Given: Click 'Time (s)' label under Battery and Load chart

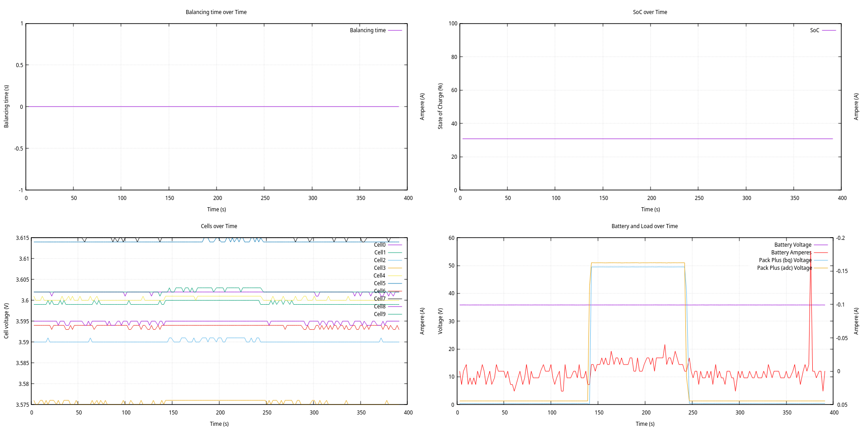Looking at the screenshot, I should pyautogui.click(x=645, y=424).
